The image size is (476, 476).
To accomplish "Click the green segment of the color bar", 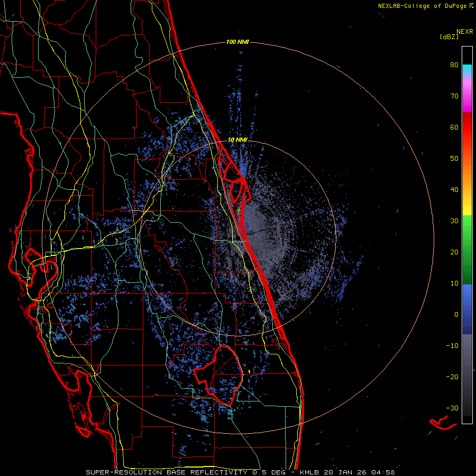I will point(467,250).
